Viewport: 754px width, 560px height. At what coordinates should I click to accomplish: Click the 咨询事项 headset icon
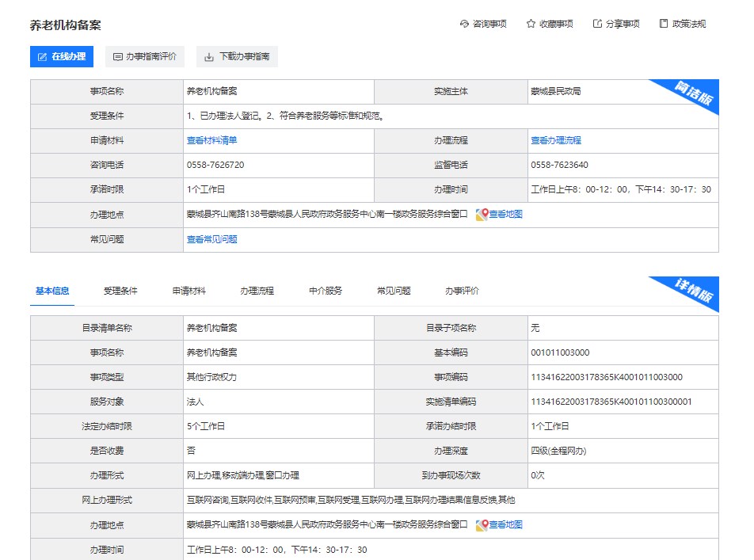point(464,24)
